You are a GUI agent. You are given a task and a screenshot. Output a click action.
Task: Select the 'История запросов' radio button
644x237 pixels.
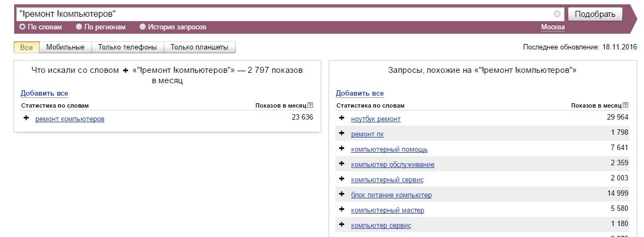[x=143, y=27]
